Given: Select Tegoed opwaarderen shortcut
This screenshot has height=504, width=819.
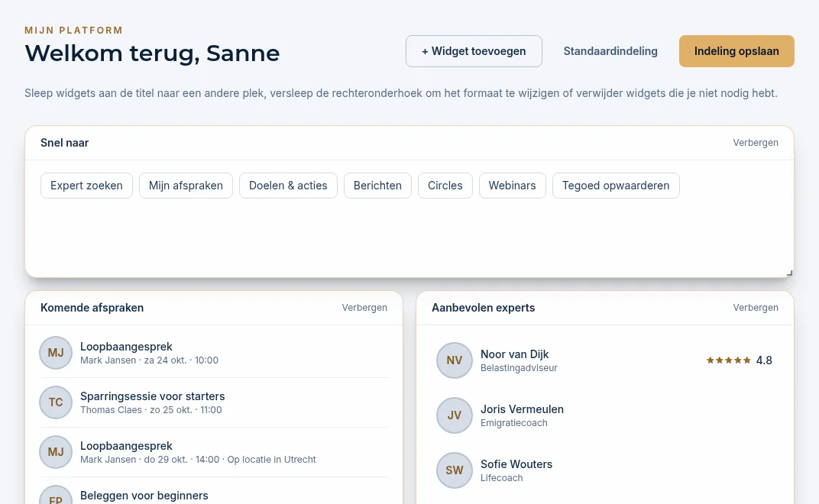Looking at the screenshot, I should click(x=616, y=186).
